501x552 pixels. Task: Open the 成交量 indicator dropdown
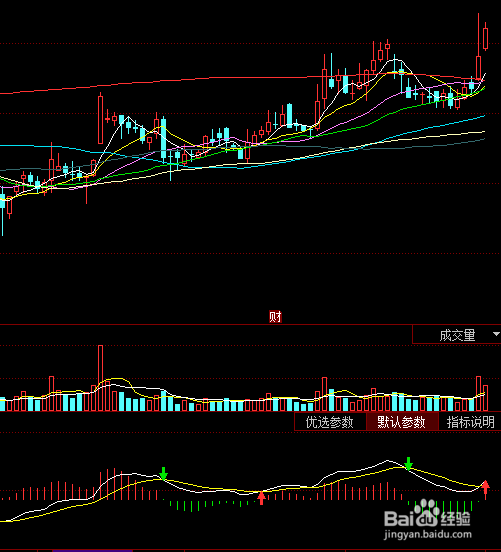(457, 335)
